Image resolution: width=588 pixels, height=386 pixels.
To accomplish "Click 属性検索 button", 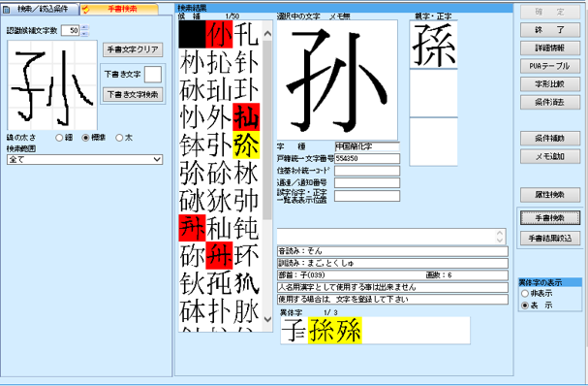I will click(550, 195).
